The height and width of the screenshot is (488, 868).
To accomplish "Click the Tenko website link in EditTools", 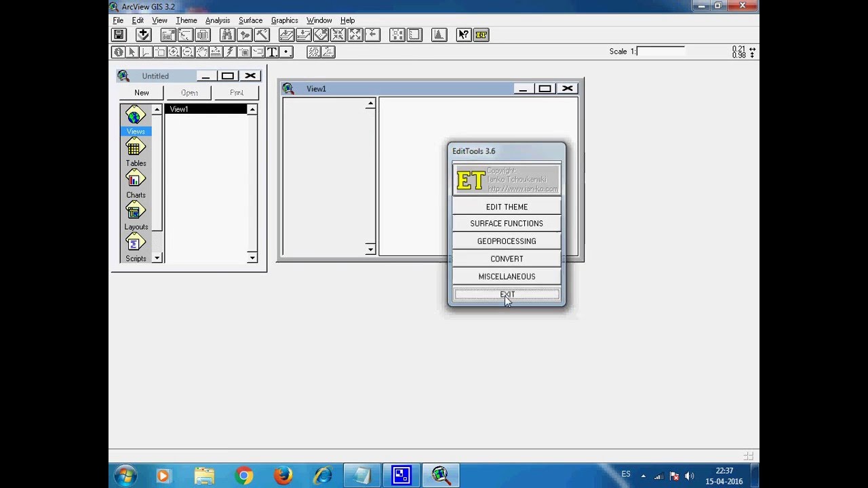I will pyautogui.click(x=523, y=188).
